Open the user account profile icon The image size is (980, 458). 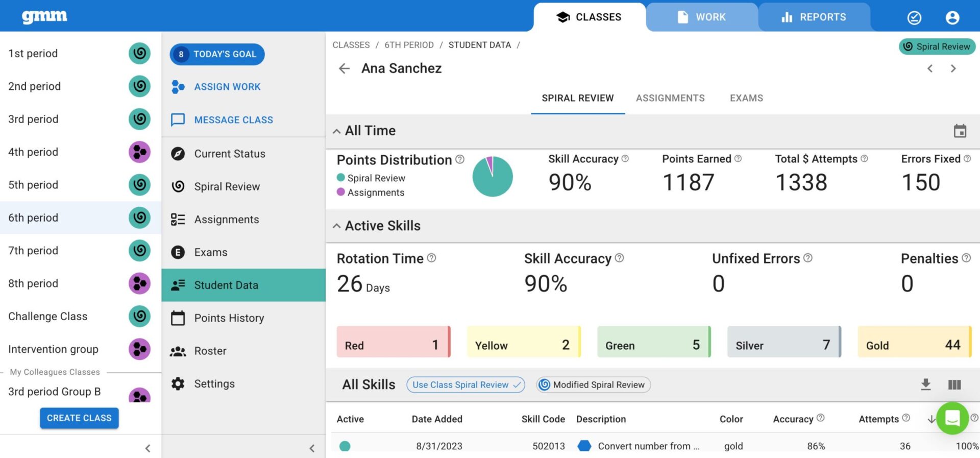(x=952, y=18)
